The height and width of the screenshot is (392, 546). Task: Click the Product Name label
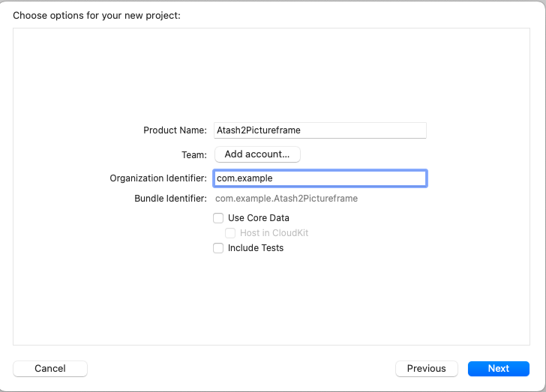click(175, 130)
